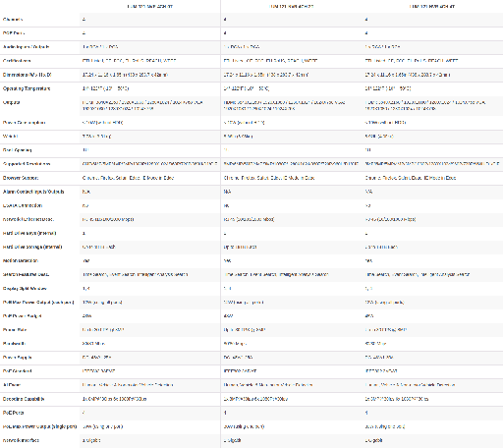Click the Display Split Window row label

point(25,289)
